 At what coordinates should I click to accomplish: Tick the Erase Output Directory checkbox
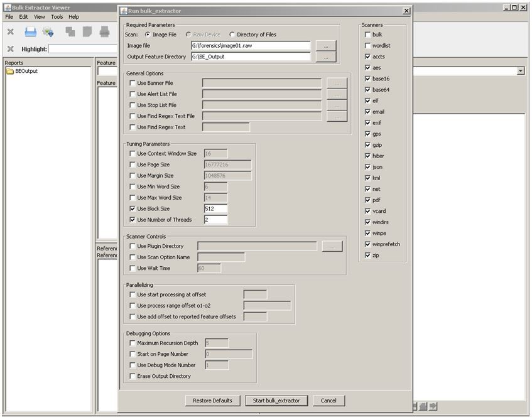click(x=132, y=376)
